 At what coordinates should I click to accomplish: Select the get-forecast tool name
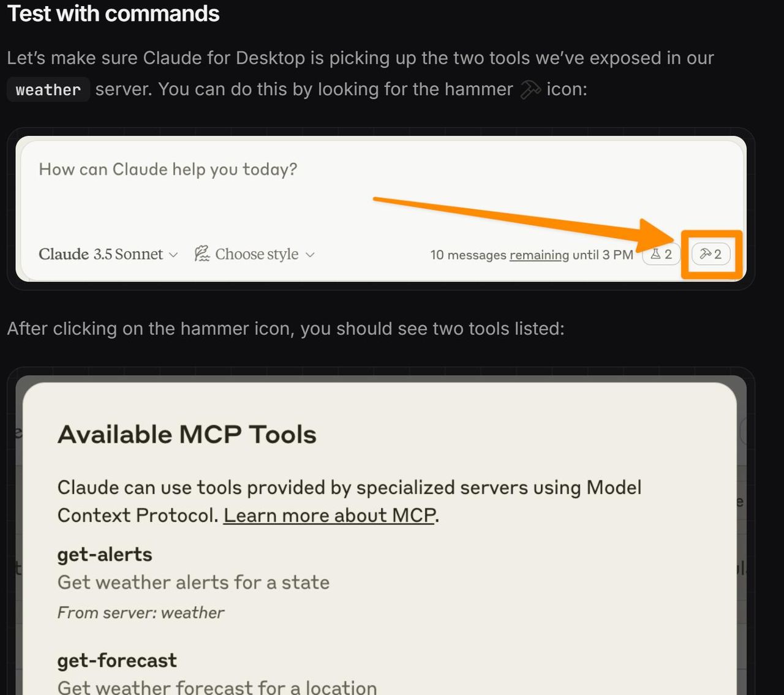[x=117, y=661]
